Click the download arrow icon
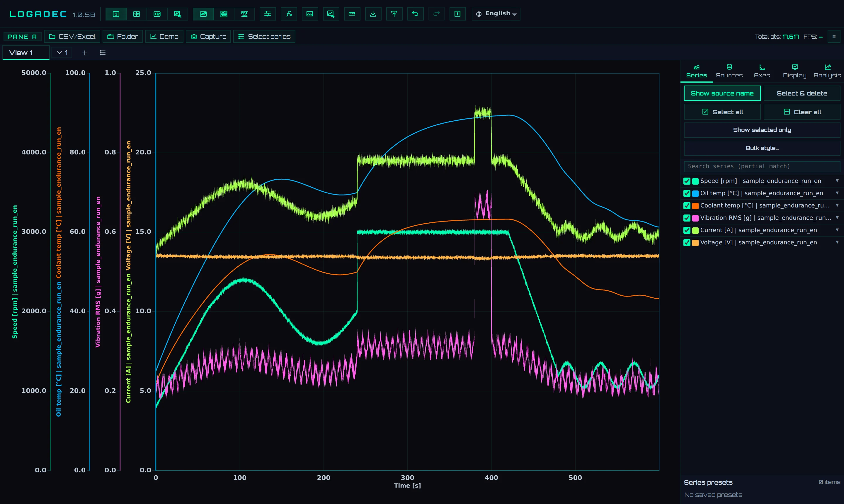The image size is (844, 504). coord(373,14)
